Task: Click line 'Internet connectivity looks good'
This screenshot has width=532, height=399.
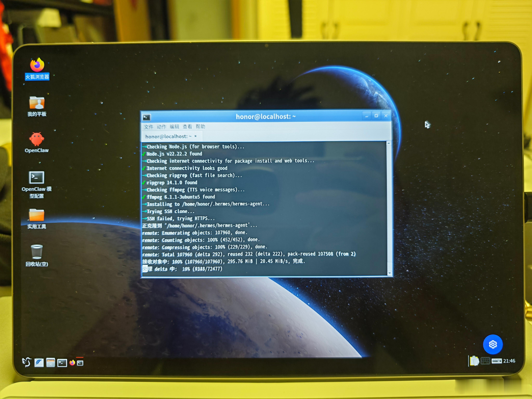Action: click(187, 168)
